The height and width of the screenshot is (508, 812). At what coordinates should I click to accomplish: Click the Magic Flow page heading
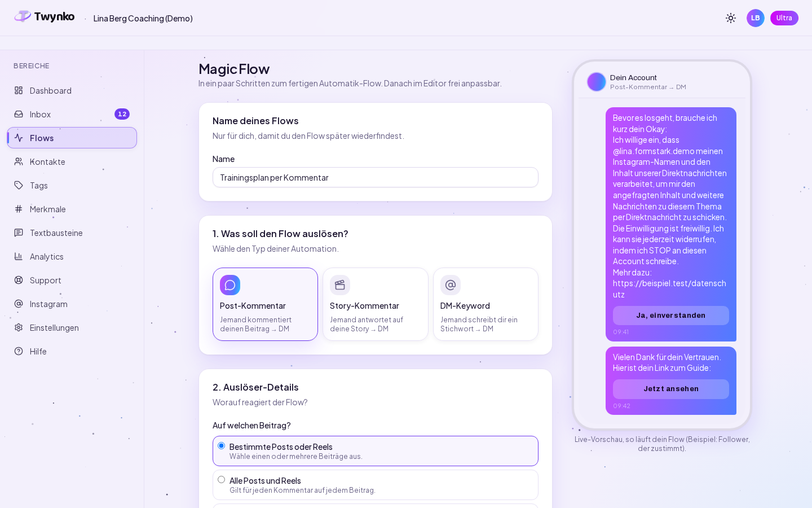[234, 69]
